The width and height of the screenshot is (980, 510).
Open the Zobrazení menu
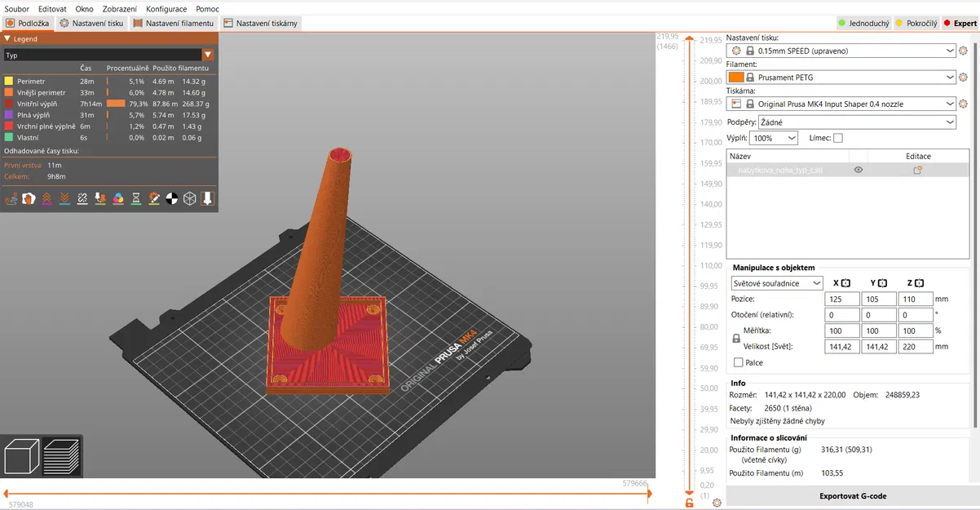click(x=120, y=8)
